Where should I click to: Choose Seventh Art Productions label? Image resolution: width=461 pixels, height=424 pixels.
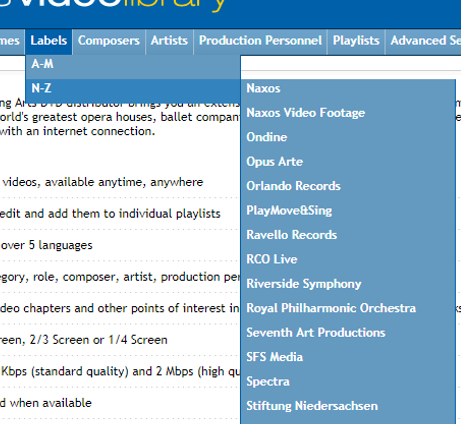tap(348, 333)
